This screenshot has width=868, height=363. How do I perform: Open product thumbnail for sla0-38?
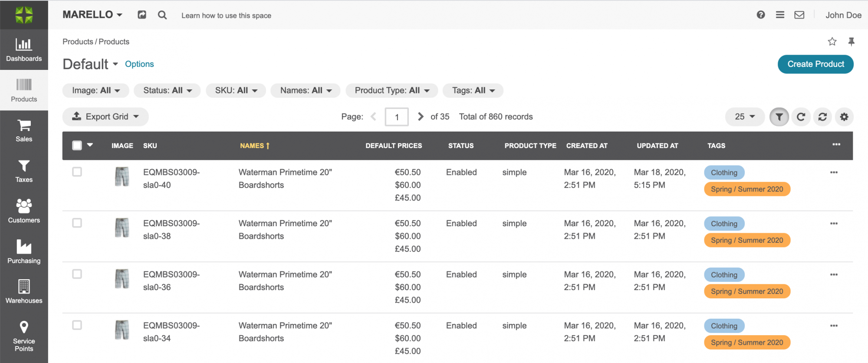(122, 228)
